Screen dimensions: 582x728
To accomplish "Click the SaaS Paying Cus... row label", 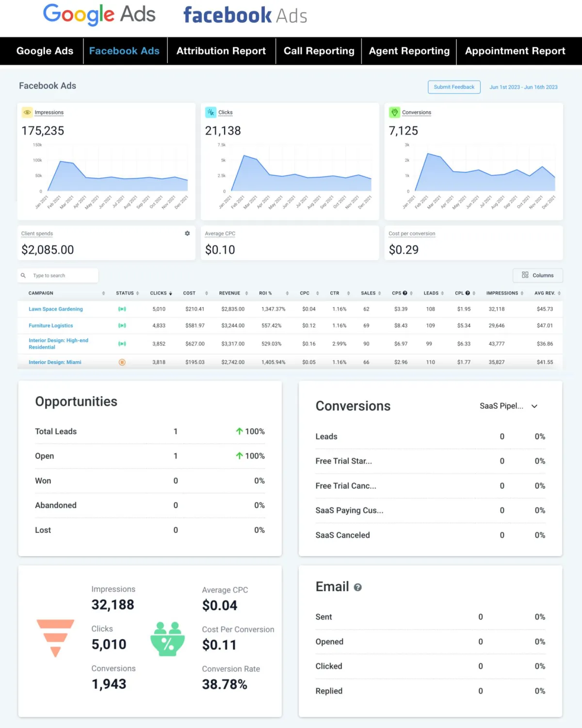I will pos(349,511).
